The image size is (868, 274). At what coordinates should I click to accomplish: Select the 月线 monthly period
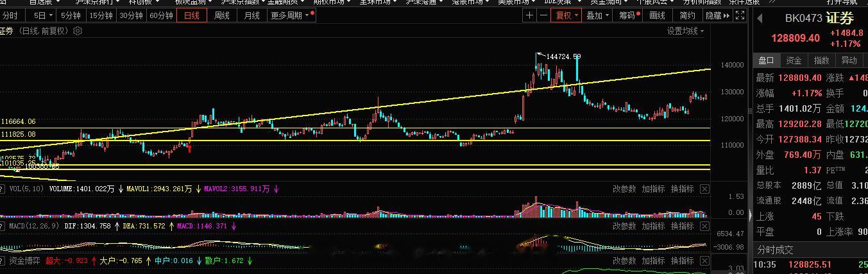(x=252, y=15)
